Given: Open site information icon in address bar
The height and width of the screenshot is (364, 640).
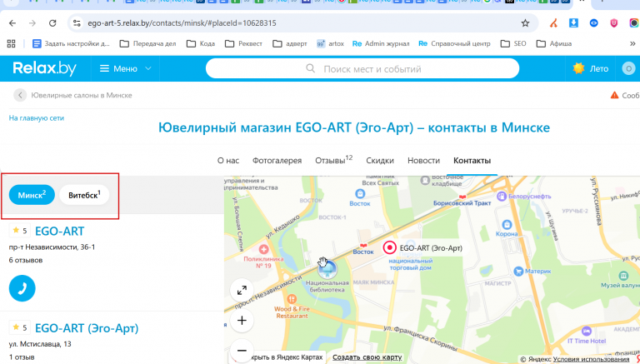Looking at the screenshot, I should (x=77, y=23).
